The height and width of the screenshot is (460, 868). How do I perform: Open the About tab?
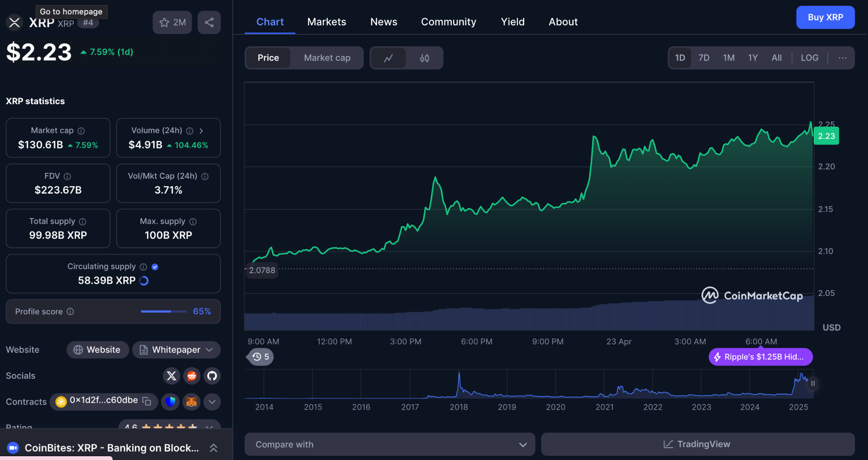[x=563, y=22]
